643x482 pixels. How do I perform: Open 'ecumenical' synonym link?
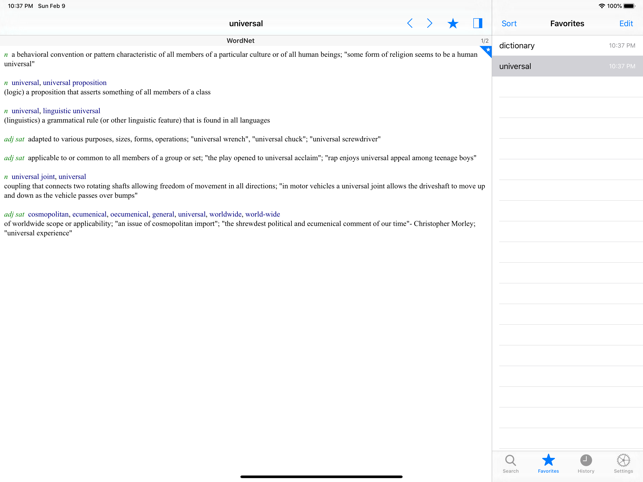coord(89,214)
